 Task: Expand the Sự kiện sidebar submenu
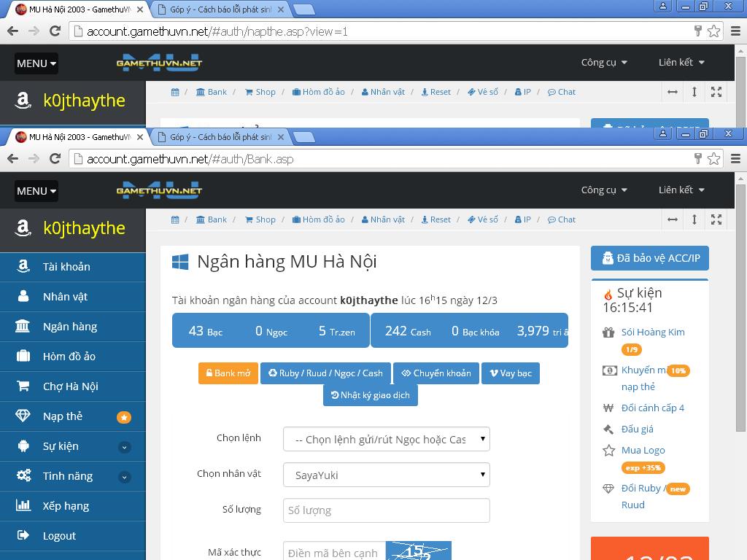coord(124,447)
